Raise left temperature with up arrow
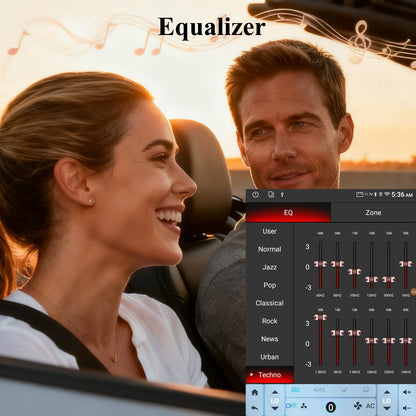 coord(275,392)
